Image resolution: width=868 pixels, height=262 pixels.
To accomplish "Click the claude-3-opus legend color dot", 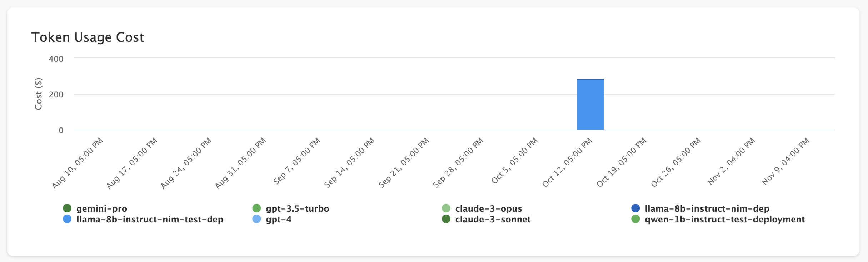I will 446,208.
